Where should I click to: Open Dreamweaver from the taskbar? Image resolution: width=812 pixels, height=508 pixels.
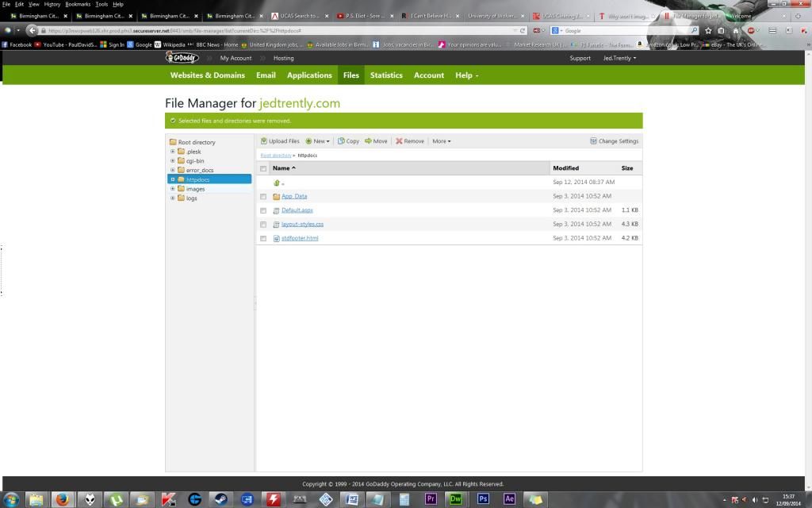pos(456,499)
